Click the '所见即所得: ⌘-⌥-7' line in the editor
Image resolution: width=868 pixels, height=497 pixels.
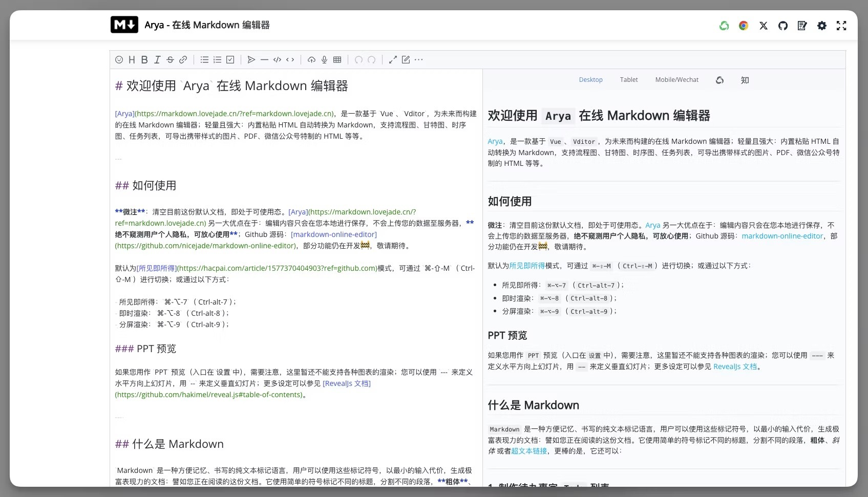click(176, 302)
